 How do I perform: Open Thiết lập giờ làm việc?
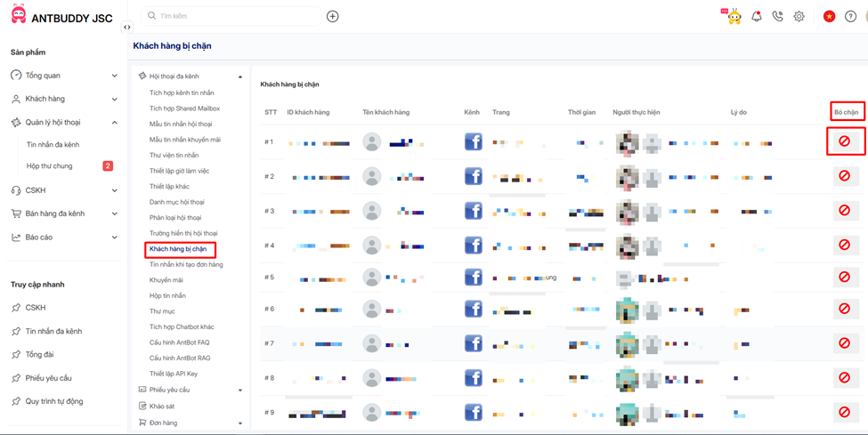point(179,171)
